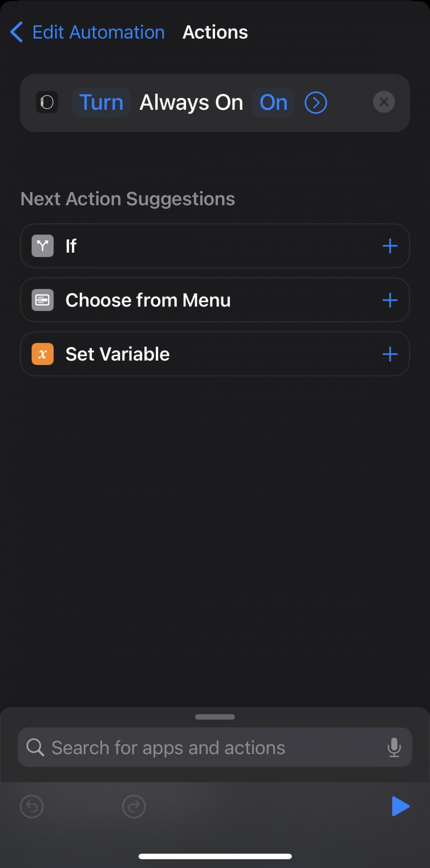Tap the Choose from Menu icon
430x868 pixels.
tap(43, 300)
